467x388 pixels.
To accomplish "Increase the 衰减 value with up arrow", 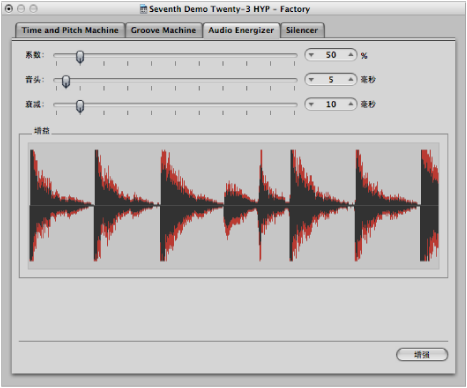I will [x=350, y=104].
